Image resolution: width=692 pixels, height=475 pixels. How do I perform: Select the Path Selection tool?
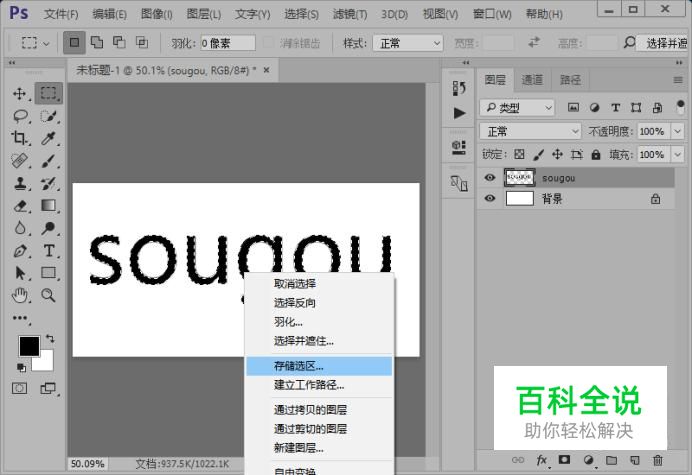20,273
